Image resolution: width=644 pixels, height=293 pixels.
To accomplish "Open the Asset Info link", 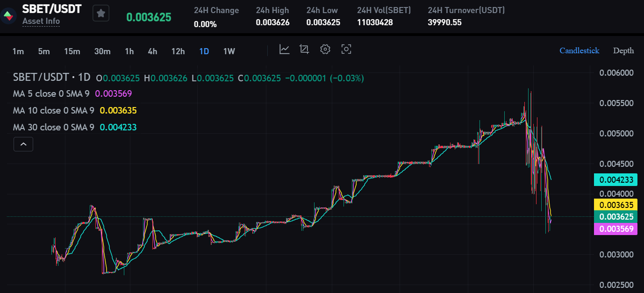I will pos(41,21).
